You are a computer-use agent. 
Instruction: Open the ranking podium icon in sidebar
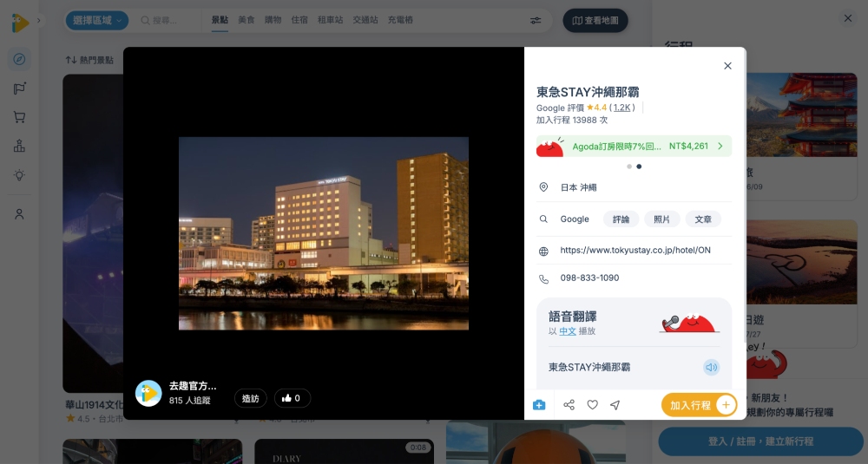point(19,146)
